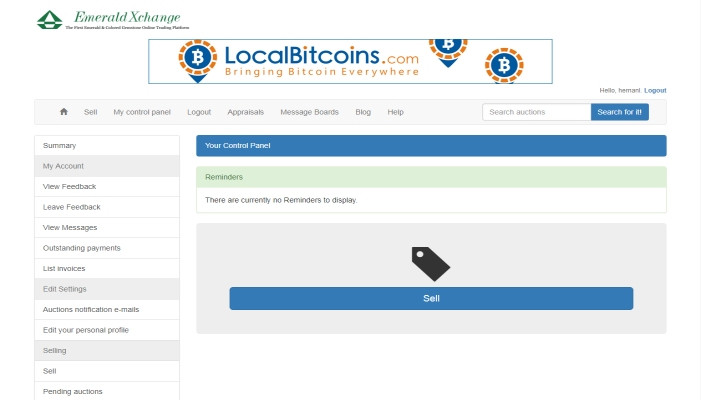Click the Logout link beside Hello greeting
Image resolution: width=701 pixels, height=400 pixels.
655,90
